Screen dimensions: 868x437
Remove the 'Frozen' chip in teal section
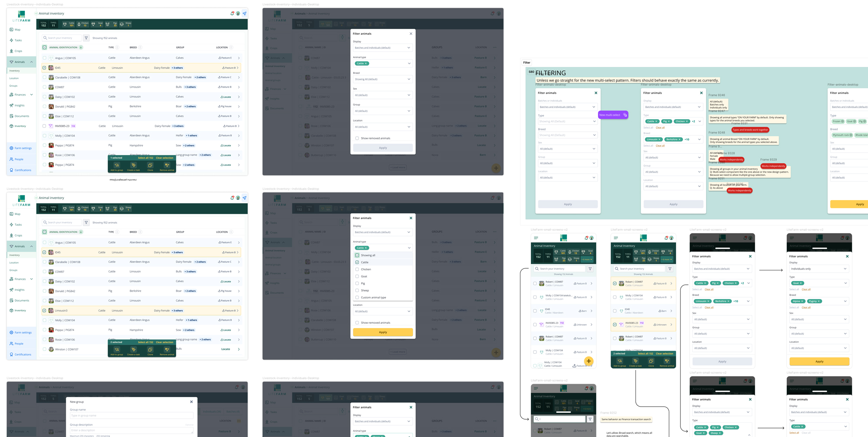coord(842,122)
